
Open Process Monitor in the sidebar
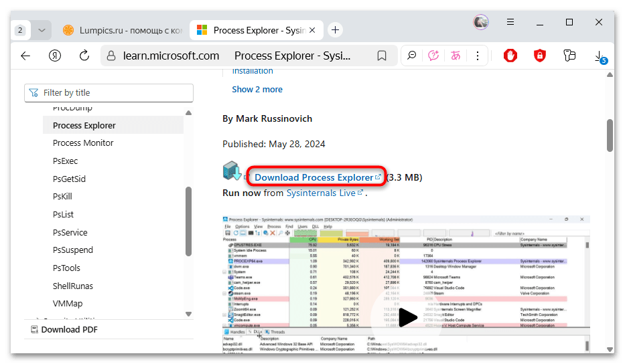(83, 143)
